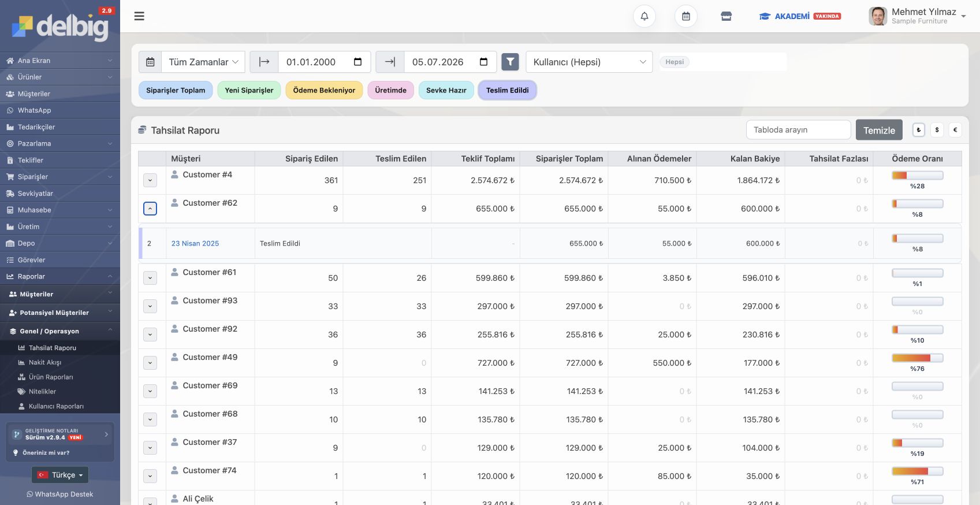Click the Tabloda arayın search field
Viewport: 980px width, 505px height.
(798, 130)
